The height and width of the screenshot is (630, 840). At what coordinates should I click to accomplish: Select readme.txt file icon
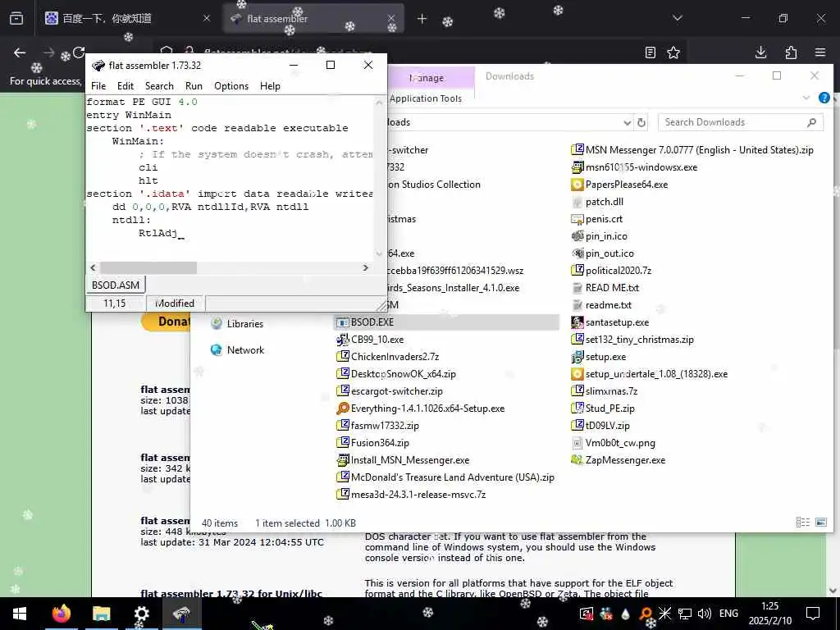click(x=577, y=305)
